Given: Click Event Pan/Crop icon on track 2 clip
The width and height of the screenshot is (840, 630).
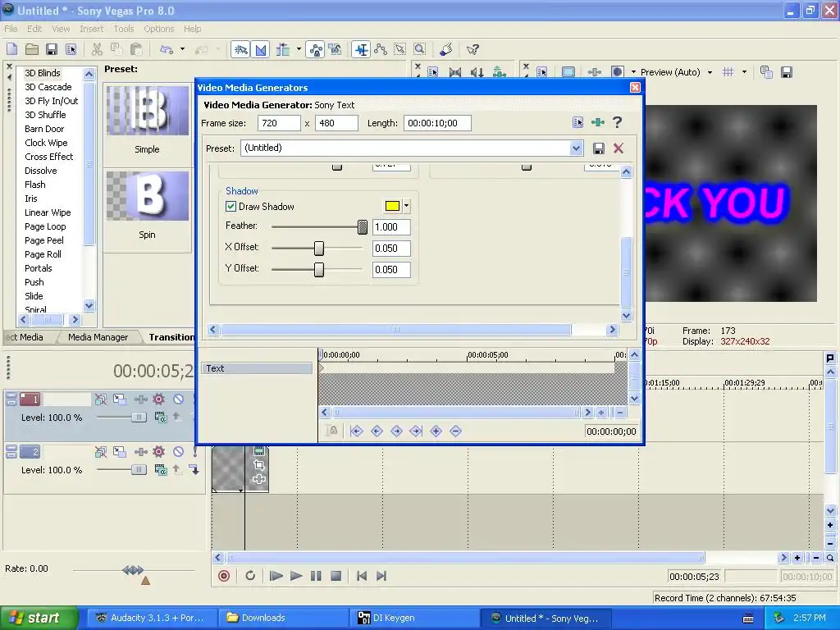Looking at the screenshot, I should coord(258,465).
